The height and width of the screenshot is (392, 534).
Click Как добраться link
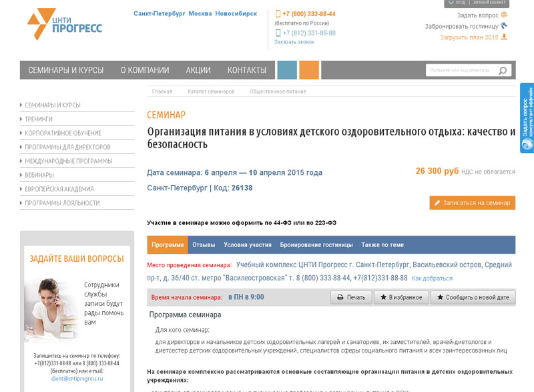click(432, 278)
